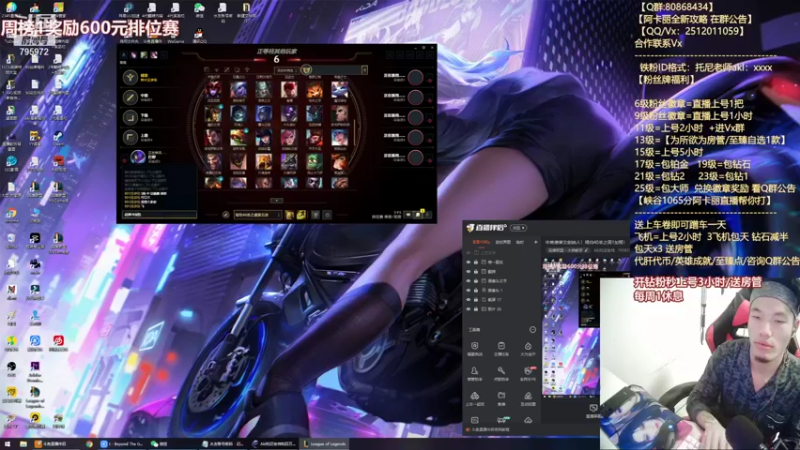Screen dimensions: 800x450
Task: Click calendar tool icon in streaming toolbox
Action: [501, 346]
